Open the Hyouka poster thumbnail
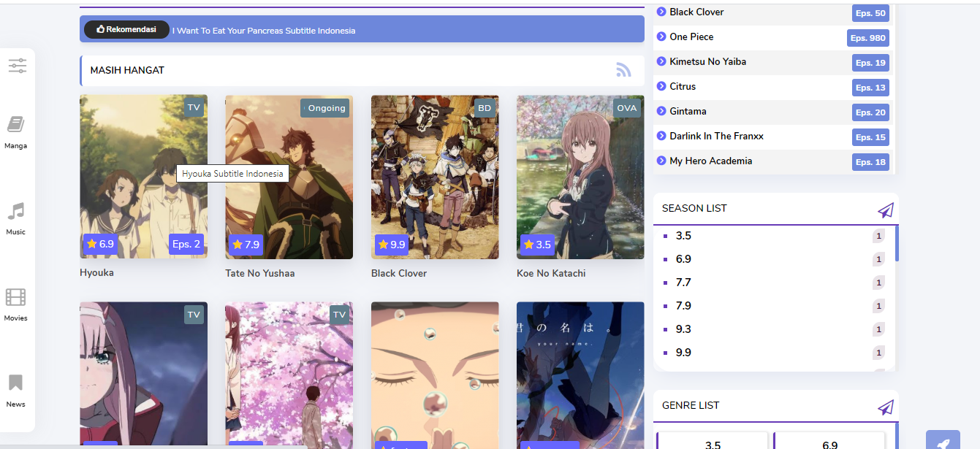Image resolution: width=980 pixels, height=449 pixels. 143,177
